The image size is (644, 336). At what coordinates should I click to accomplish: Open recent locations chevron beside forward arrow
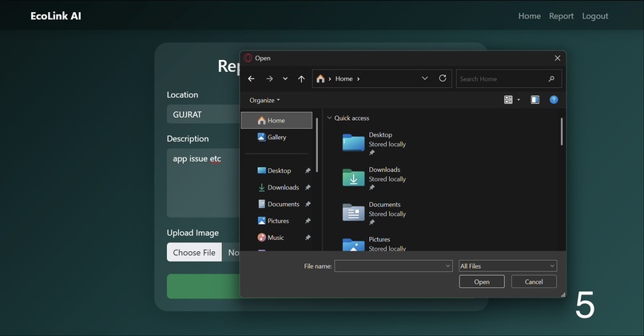[x=285, y=78]
